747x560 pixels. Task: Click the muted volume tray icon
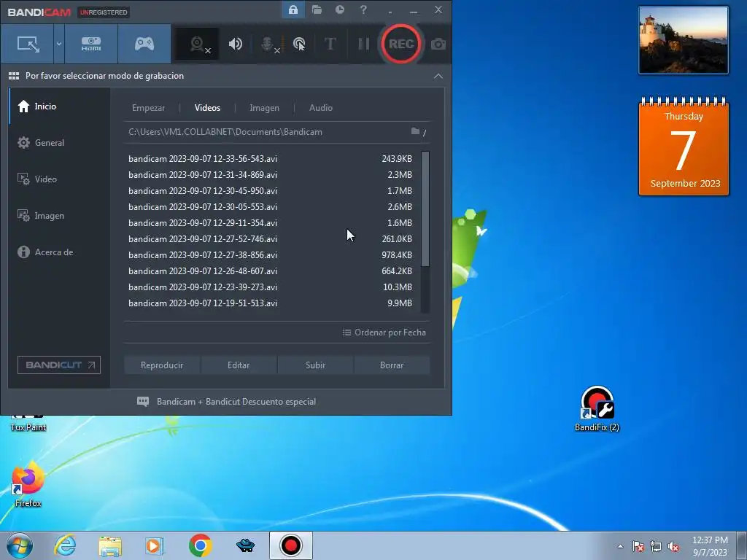pos(673,547)
